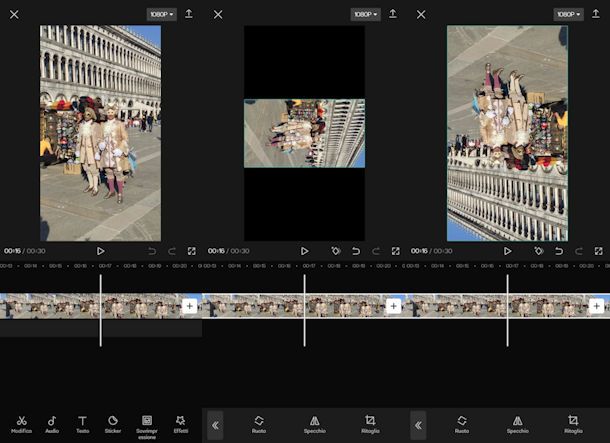Tap the rotated sideways preview, middle screen
The image size is (610, 443).
pos(304,133)
